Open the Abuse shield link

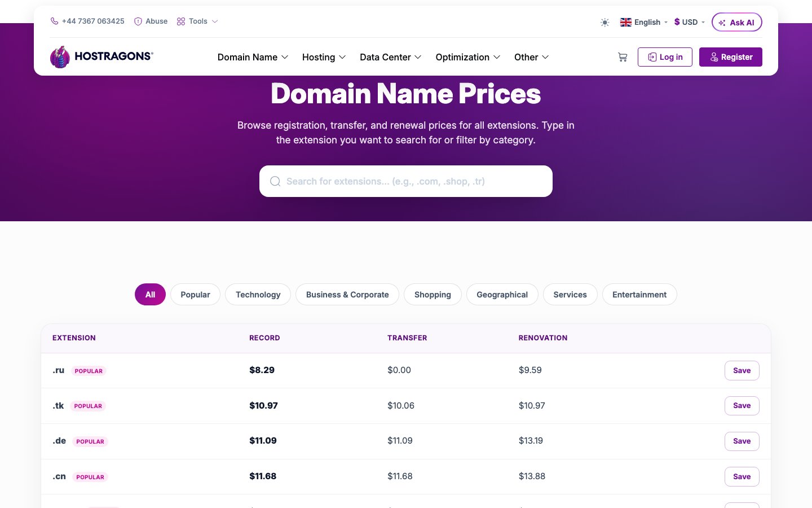pyautogui.click(x=151, y=21)
